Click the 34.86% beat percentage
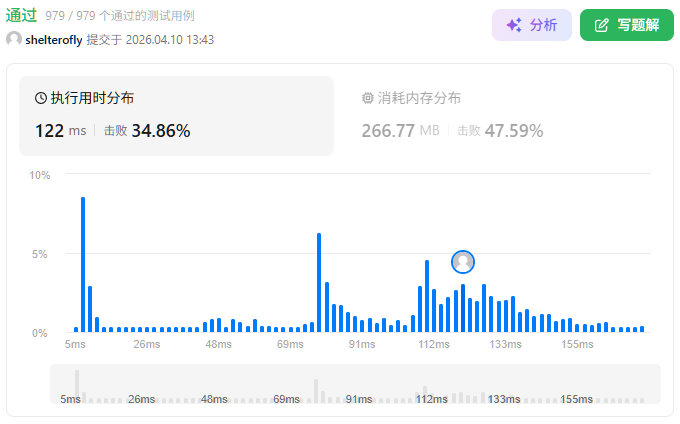The image size is (680, 424). (161, 130)
